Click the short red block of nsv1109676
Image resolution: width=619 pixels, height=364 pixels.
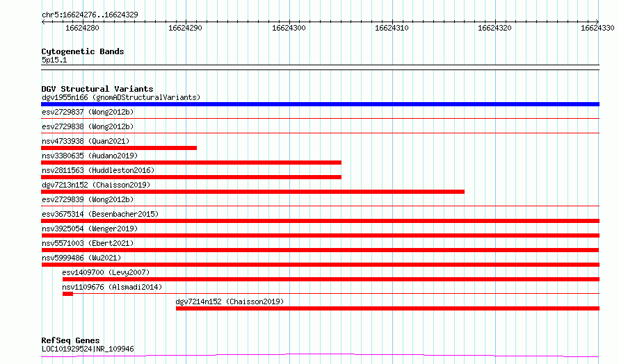click(67, 294)
